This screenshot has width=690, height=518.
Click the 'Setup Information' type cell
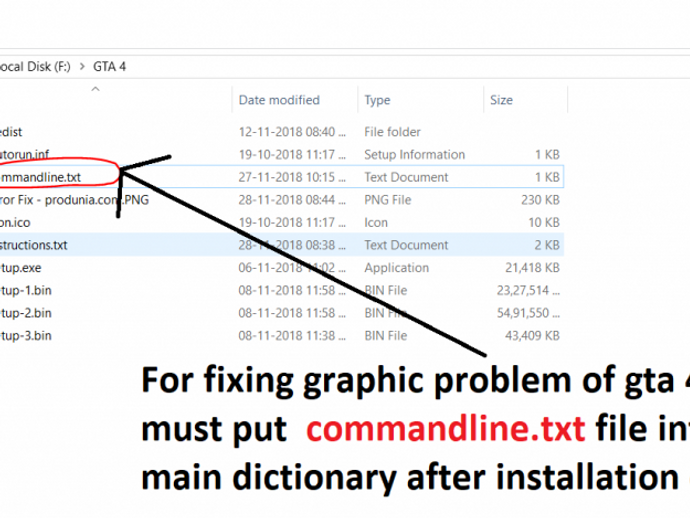[x=415, y=154]
